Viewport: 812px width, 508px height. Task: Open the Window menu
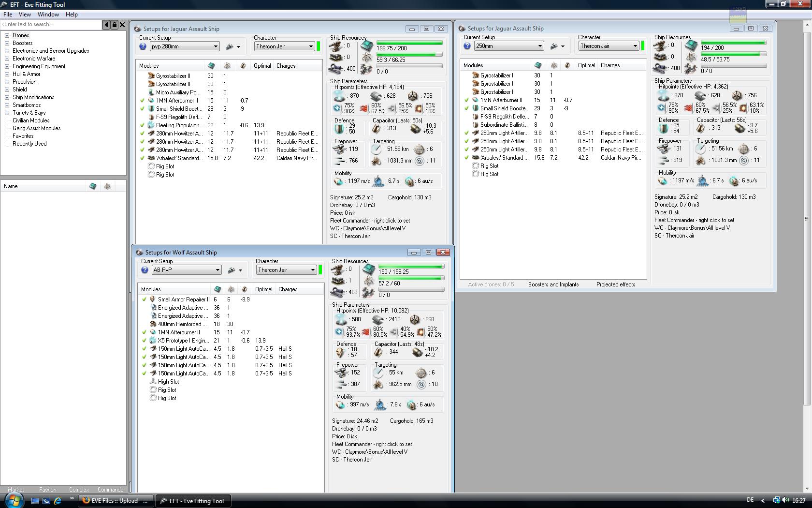point(48,15)
